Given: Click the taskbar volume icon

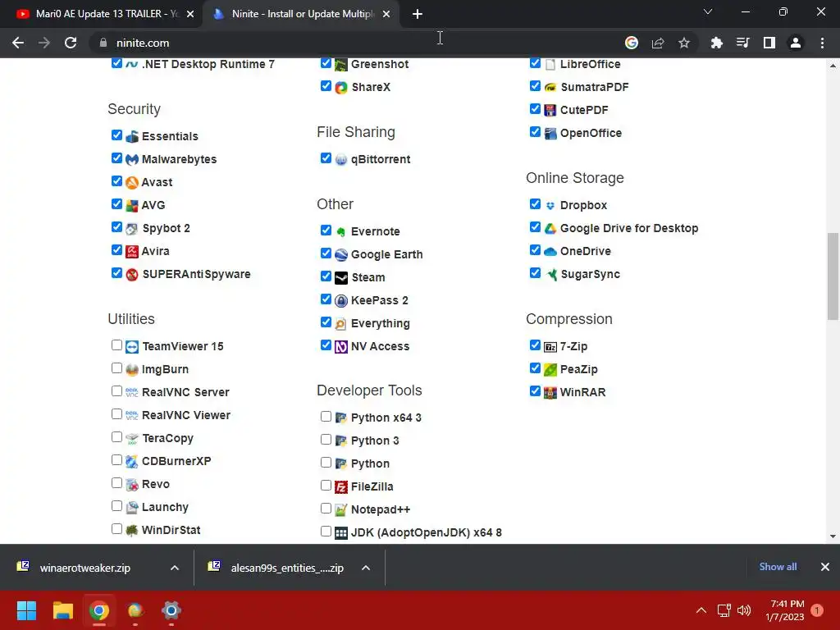Looking at the screenshot, I should point(743,610).
